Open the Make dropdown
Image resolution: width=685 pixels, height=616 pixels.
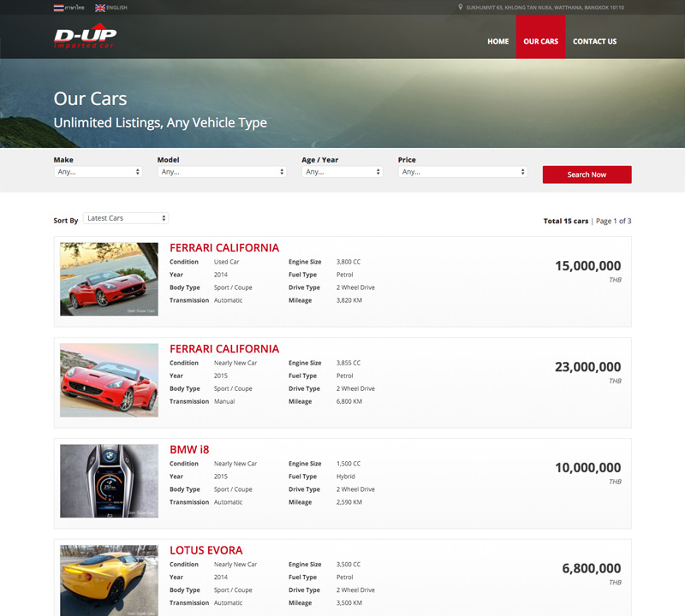click(98, 172)
